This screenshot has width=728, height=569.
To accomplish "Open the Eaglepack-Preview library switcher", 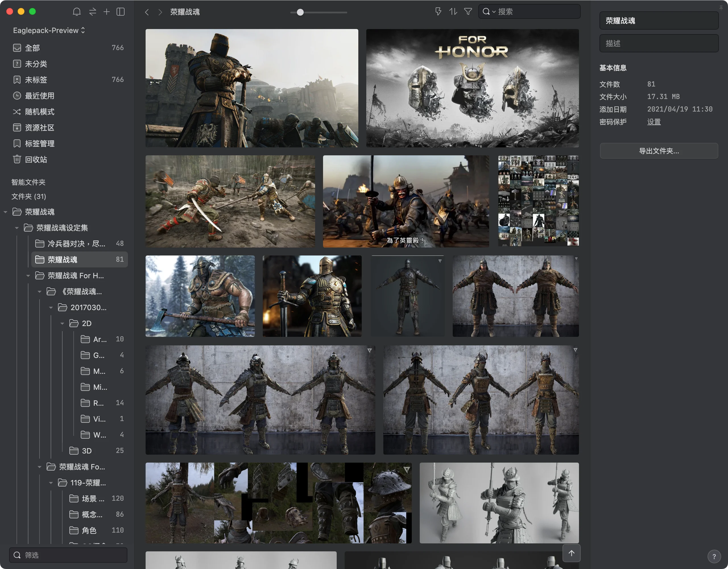I will (49, 30).
